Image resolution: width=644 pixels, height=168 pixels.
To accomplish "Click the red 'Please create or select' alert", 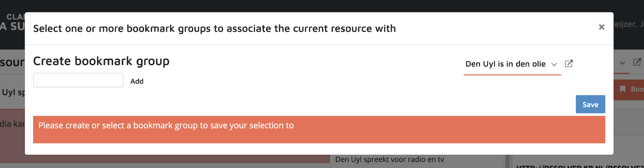I will coord(319,129).
